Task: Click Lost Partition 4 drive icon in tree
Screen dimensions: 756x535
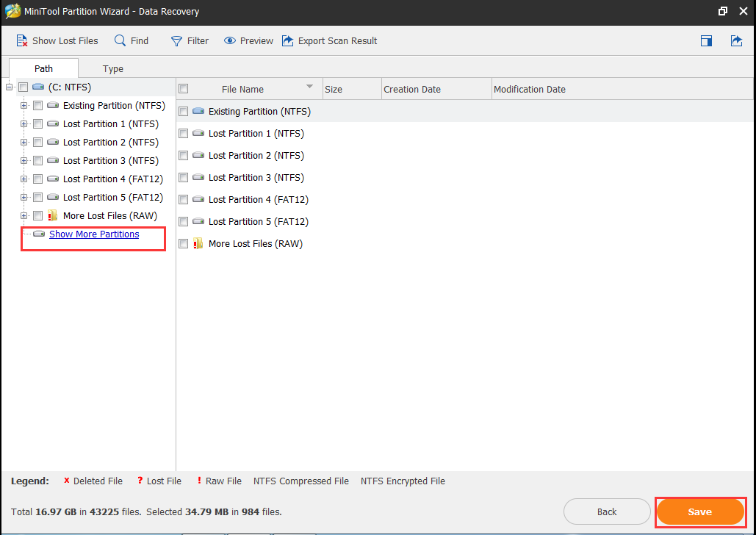Action: [53, 179]
